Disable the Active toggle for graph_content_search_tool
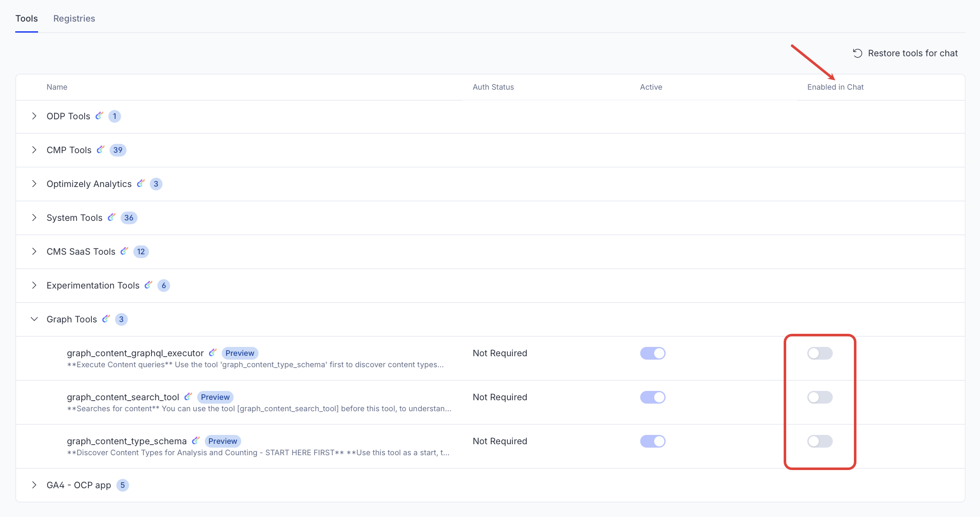 click(x=652, y=397)
